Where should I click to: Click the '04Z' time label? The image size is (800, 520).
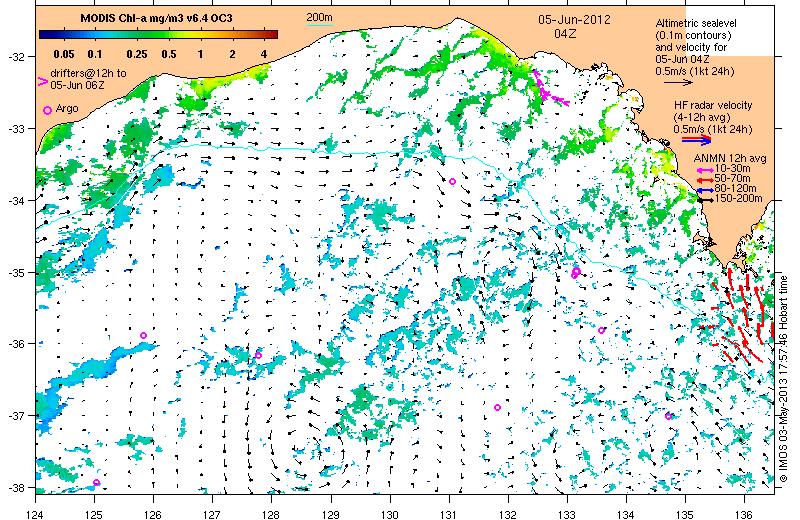click(565, 34)
